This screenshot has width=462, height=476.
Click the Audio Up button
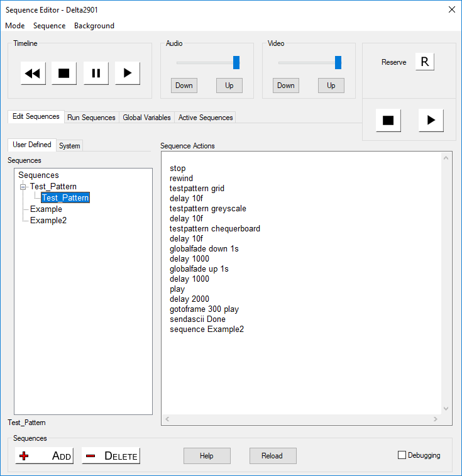coord(229,86)
